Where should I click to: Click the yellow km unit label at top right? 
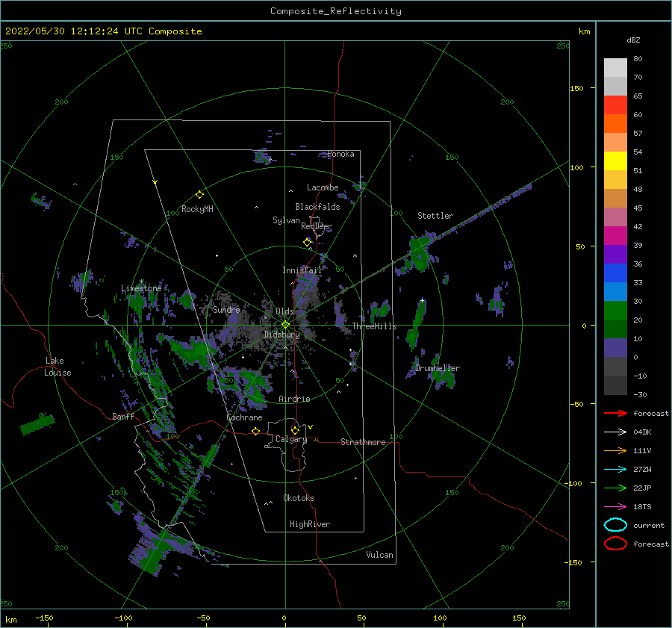click(x=584, y=31)
